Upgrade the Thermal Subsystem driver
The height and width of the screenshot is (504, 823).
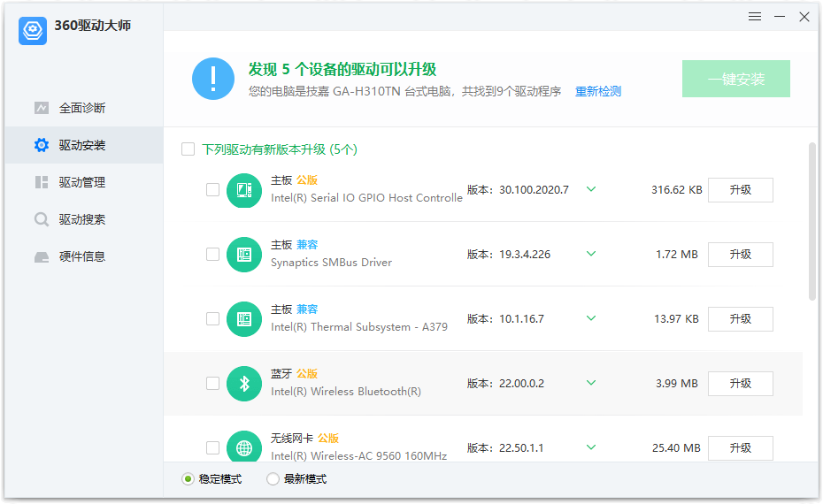pyautogui.click(x=740, y=319)
